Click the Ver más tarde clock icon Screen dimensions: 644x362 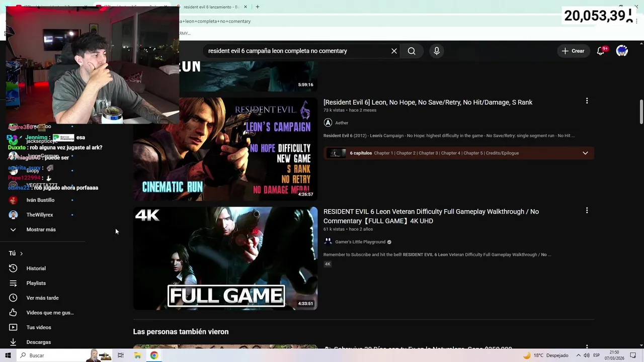coord(13,298)
